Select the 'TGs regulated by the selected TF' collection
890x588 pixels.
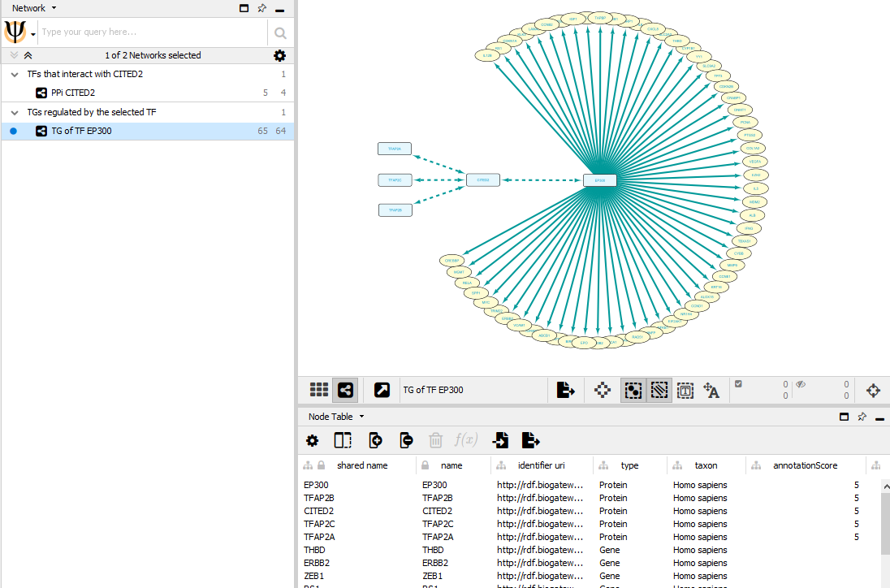148,112
